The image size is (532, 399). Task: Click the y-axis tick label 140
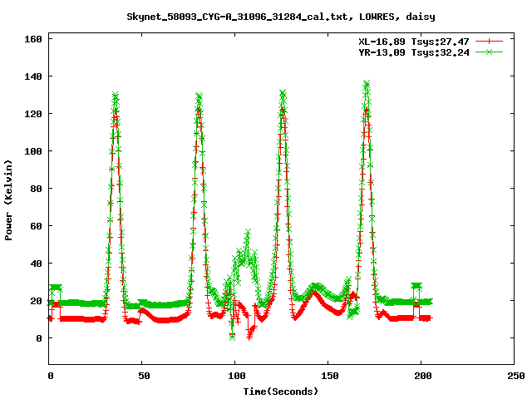[x=33, y=76]
